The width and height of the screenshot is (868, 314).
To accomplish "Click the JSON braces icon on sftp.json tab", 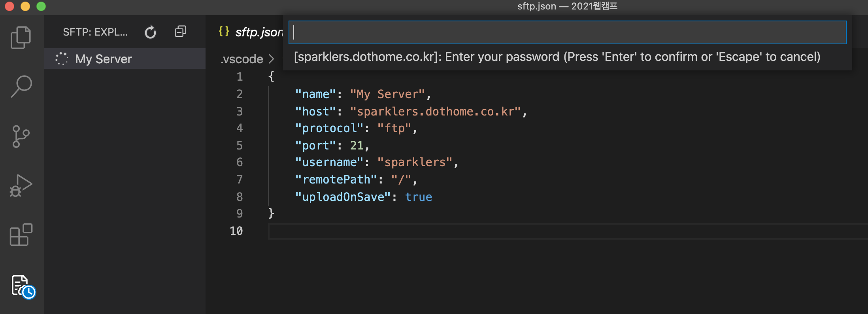I will tap(224, 31).
